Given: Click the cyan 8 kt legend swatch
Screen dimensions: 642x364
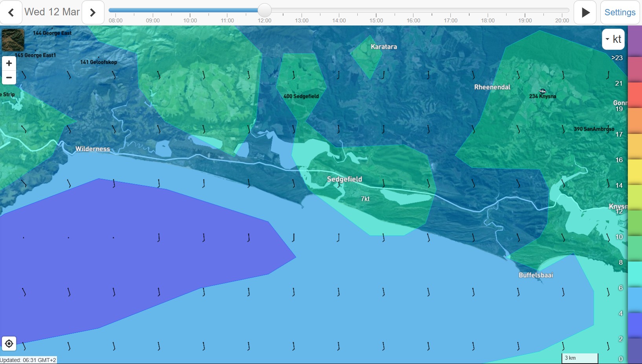Looking at the screenshot, I should tap(635, 274).
